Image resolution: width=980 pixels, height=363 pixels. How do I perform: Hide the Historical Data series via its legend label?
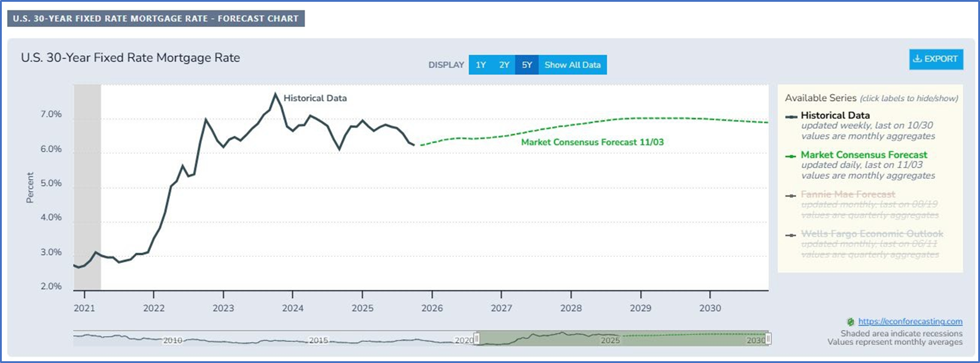[x=835, y=116]
